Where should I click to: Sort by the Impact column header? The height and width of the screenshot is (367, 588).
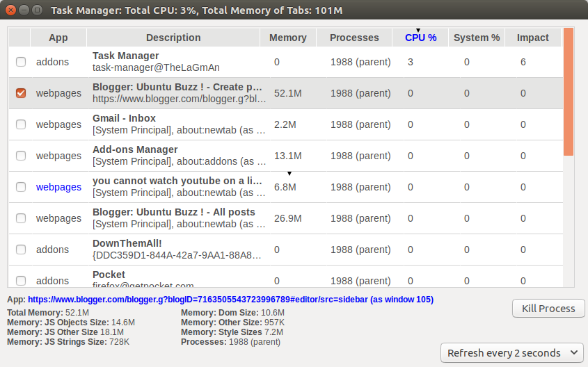[x=533, y=38]
